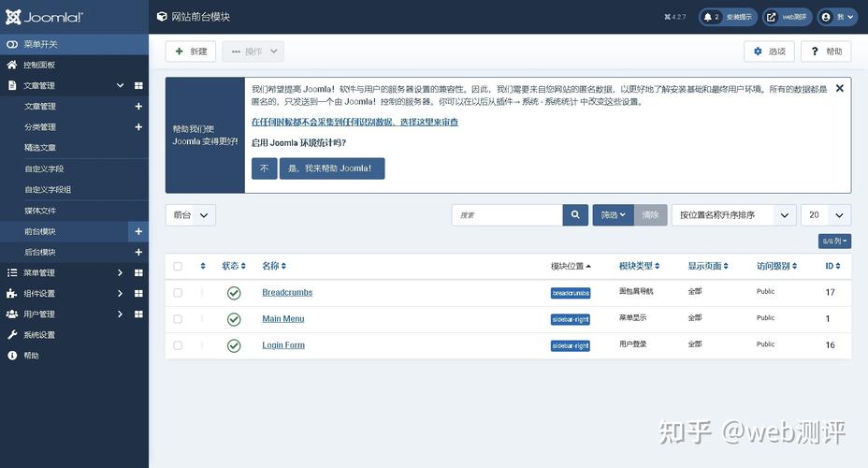Open 自定义字段组 in the sidebar
The width and height of the screenshot is (868, 468).
[x=48, y=189]
